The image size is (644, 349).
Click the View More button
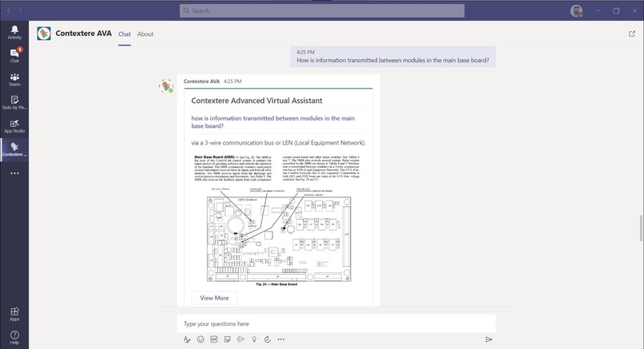(x=214, y=298)
